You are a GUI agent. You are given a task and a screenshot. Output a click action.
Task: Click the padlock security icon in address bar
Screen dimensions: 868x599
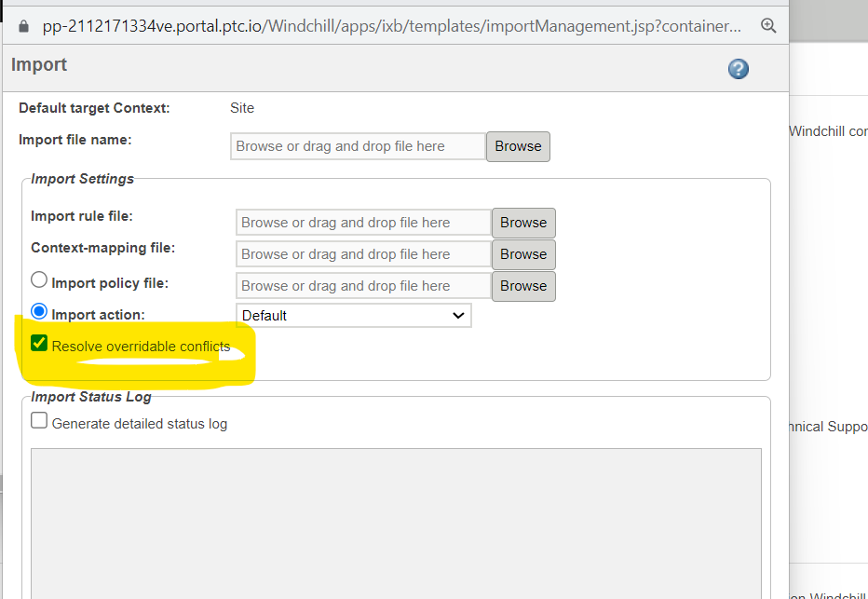tap(22, 25)
